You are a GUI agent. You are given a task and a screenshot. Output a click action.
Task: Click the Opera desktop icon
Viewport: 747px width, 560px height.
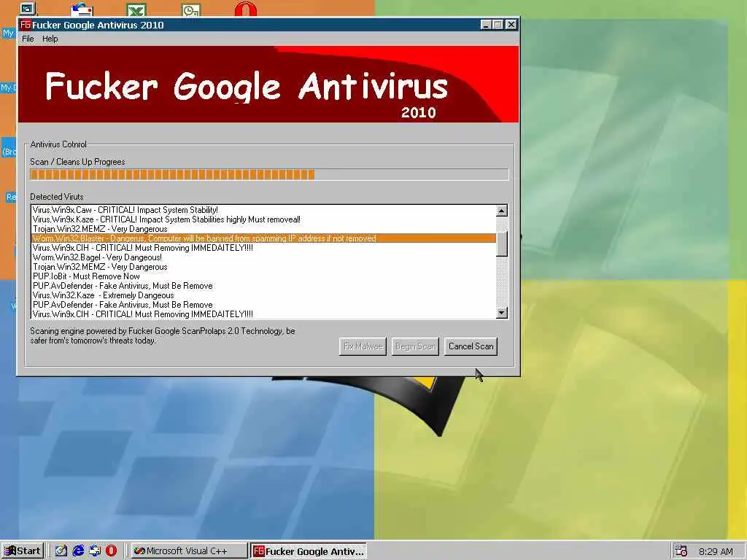(246, 9)
